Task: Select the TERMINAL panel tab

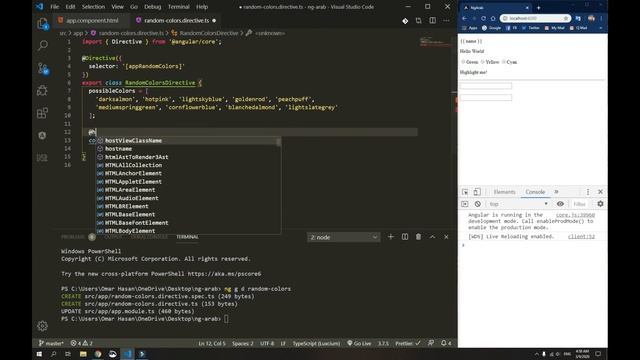Action: (x=187, y=237)
